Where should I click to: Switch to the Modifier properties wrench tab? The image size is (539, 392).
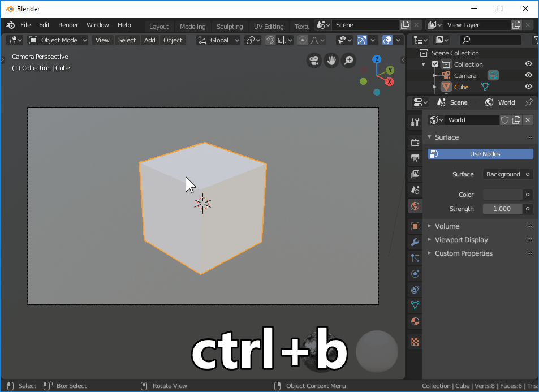415,242
